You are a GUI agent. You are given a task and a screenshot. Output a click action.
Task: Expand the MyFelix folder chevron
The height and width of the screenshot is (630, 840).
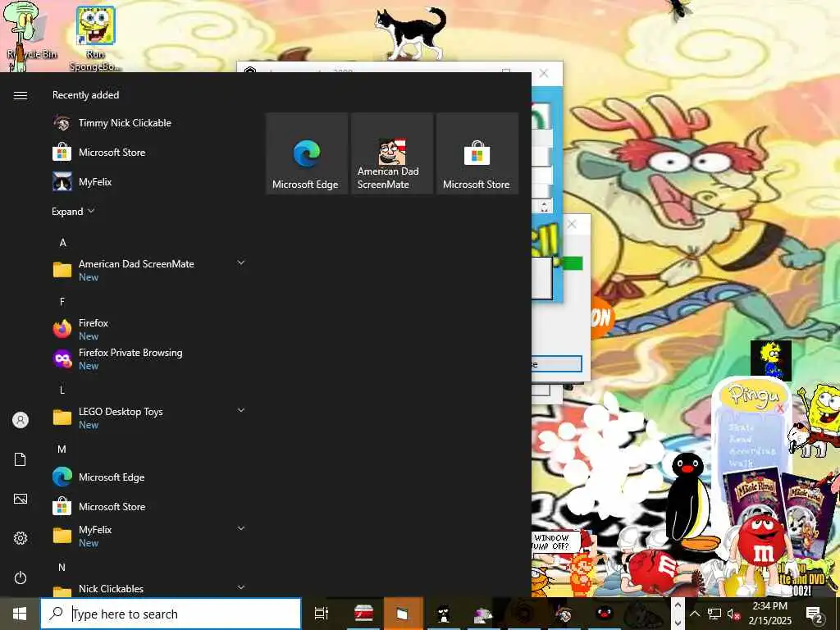(241, 528)
